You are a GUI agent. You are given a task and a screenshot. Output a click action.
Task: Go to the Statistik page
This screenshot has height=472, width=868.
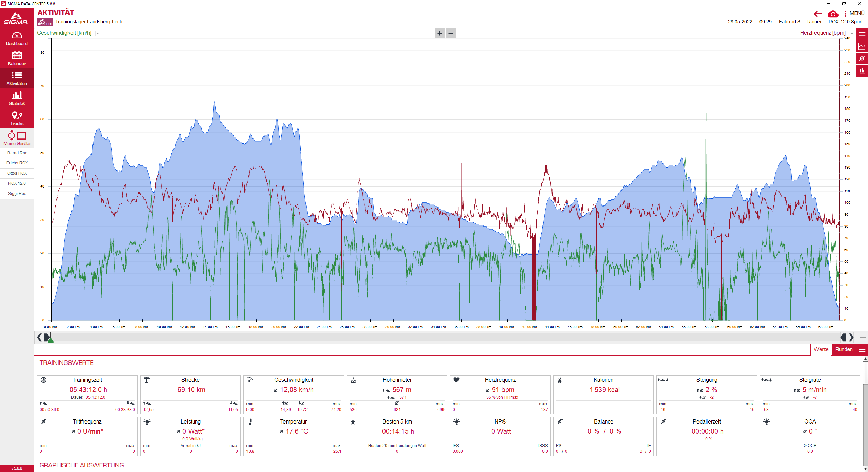17,98
